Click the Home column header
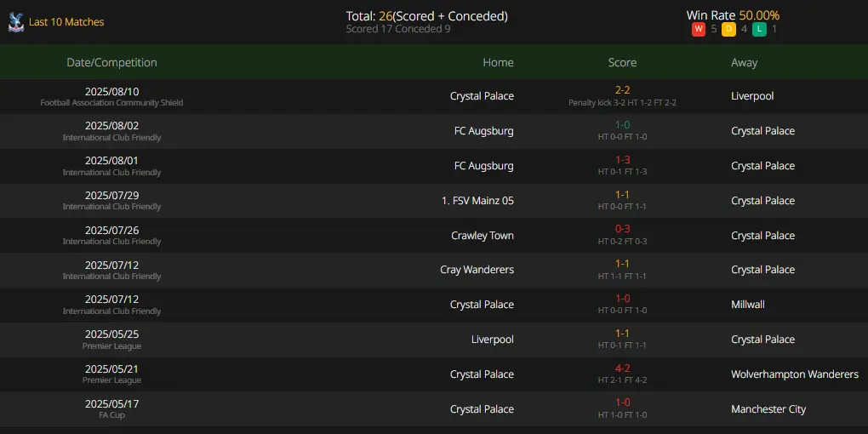The height and width of the screenshot is (434, 868). (498, 63)
